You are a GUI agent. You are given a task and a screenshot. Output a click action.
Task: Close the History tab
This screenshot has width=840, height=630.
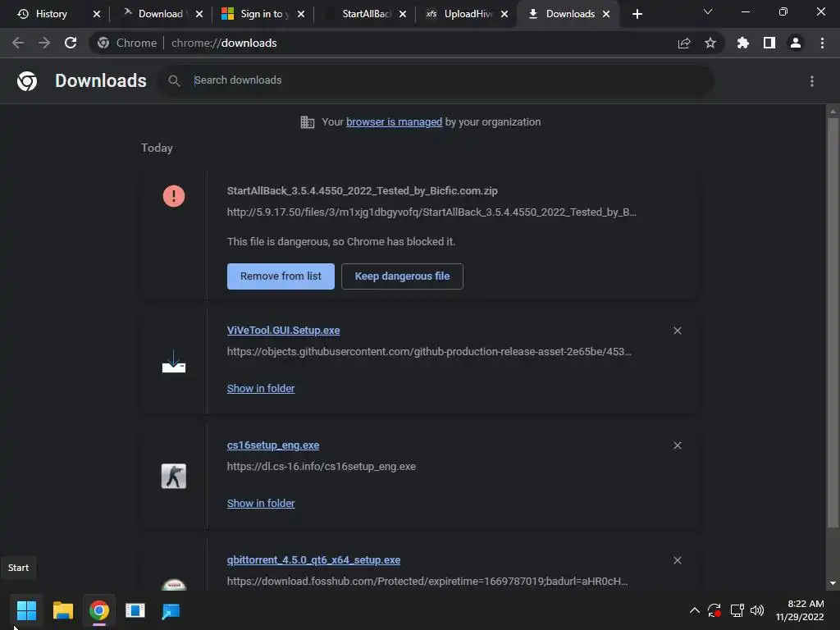click(97, 14)
